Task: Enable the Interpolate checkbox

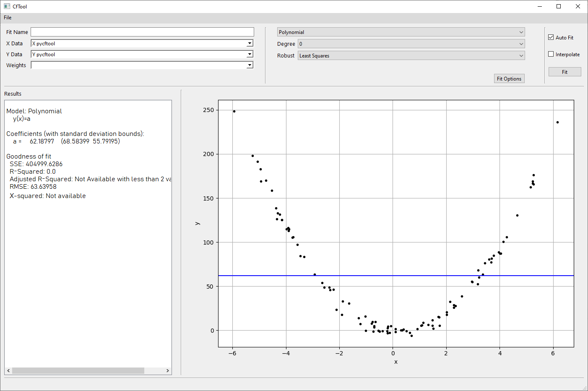Action: (x=551, y=54)
